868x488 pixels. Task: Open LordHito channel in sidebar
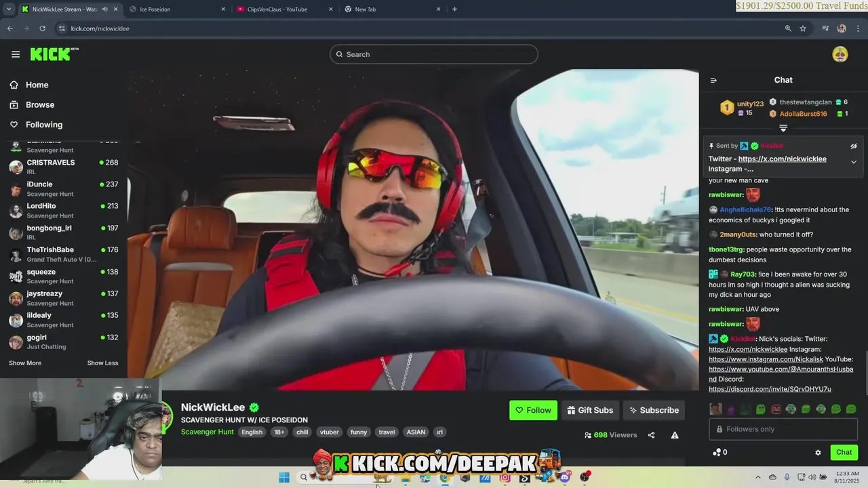pyautogui.click(x=63, y=210)
